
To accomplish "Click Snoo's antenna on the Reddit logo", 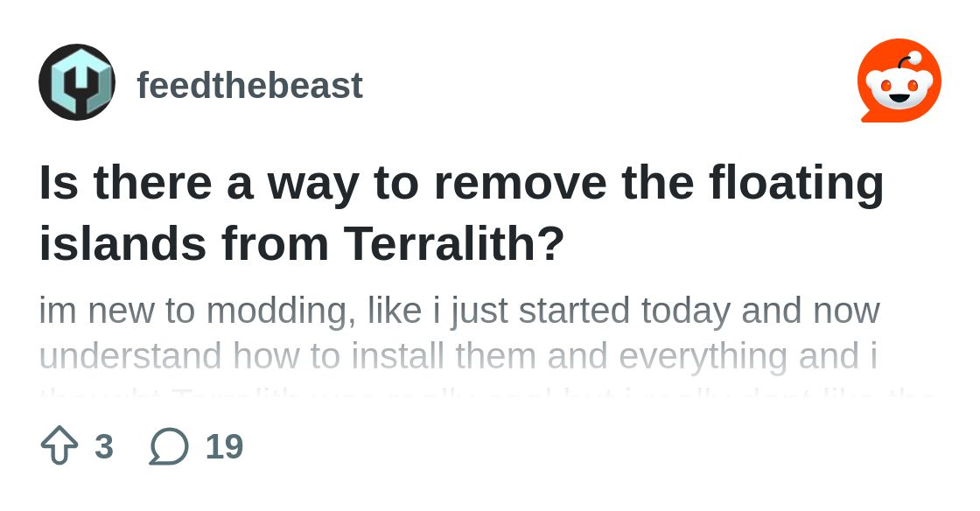I will coord(910,59).
